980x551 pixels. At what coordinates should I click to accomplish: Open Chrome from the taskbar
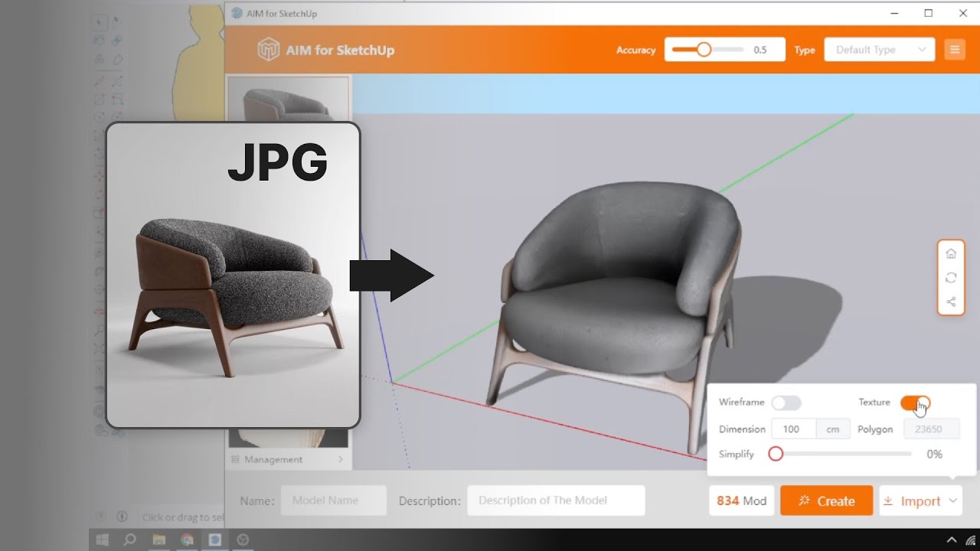pyautogui.click(x=187, y=540)
